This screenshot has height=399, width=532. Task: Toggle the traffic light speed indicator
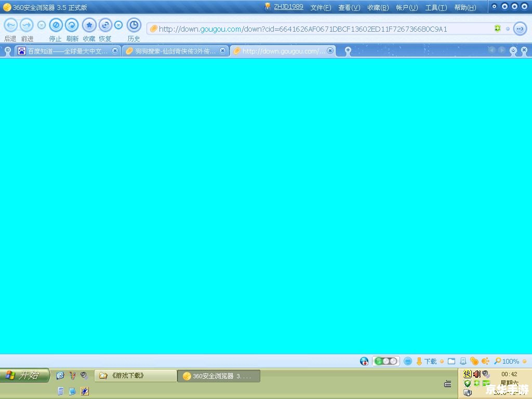[x=386, y=362]
